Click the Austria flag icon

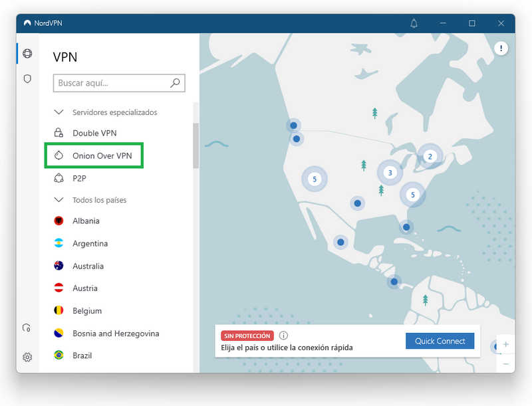coord(59,288)
